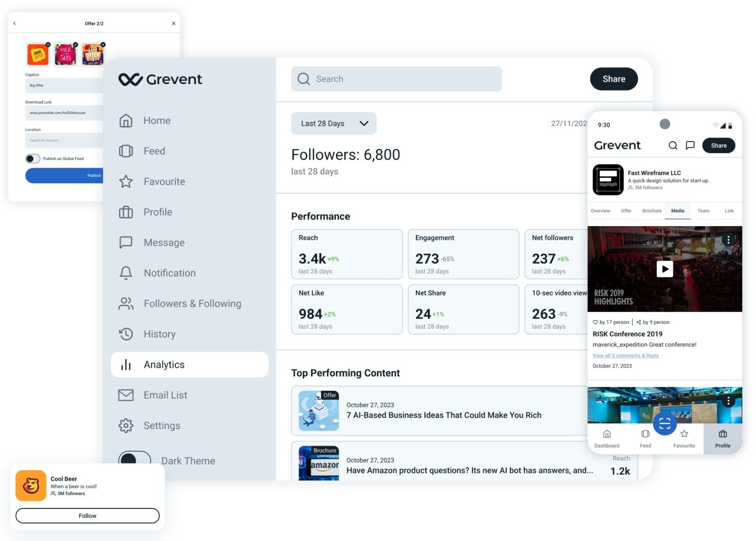Open the Net Share performance card
The image size is (756, 541).
[464, 310]
